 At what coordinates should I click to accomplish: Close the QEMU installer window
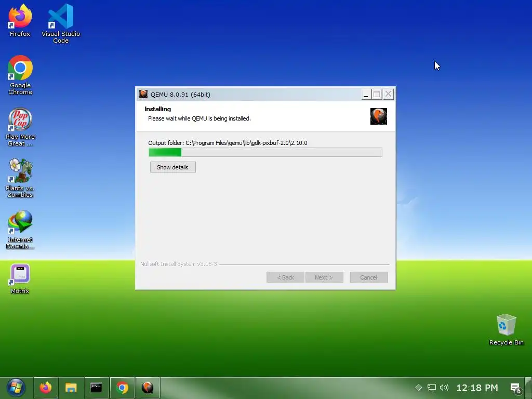(389, 94)
